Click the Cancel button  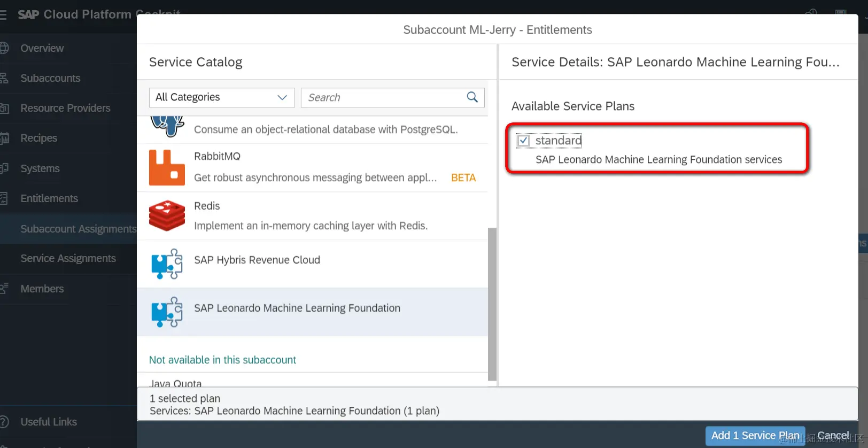833,436
